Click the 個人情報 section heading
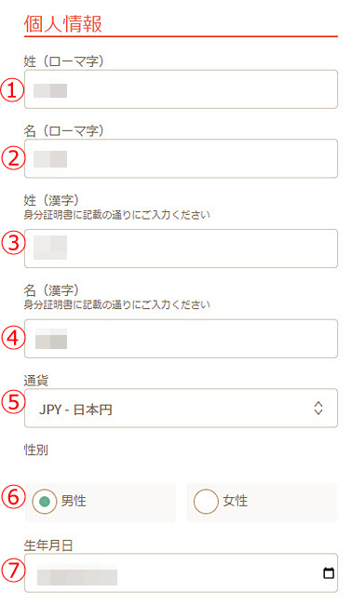 click(x=63, y=24)
